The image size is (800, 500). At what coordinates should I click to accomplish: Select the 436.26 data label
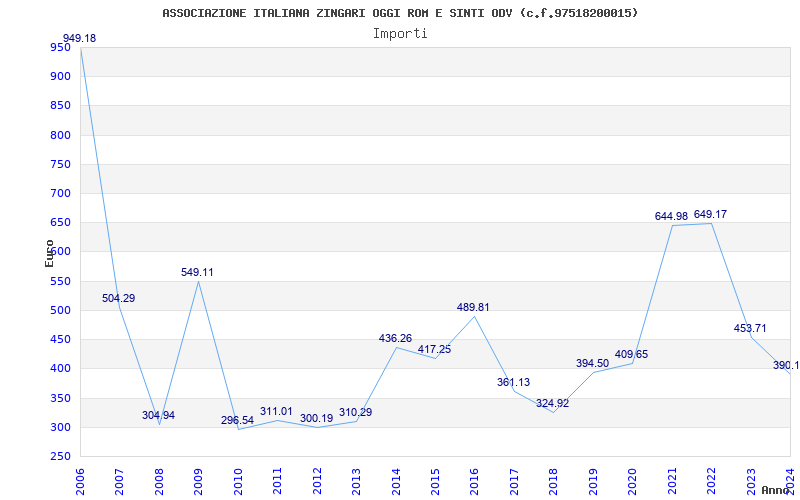pyautogui.click(x=395, y=338)
